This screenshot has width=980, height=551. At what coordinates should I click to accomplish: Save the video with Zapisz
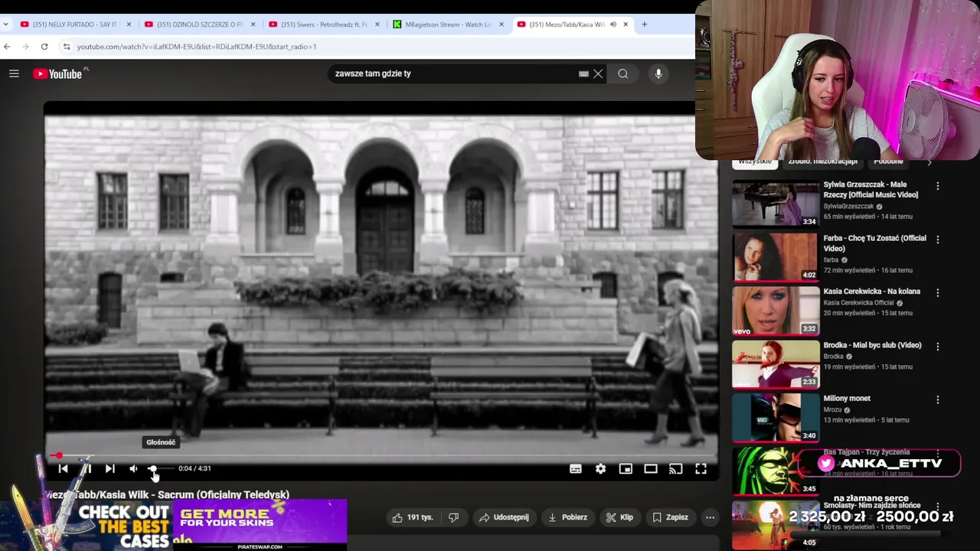pos(670,517)
